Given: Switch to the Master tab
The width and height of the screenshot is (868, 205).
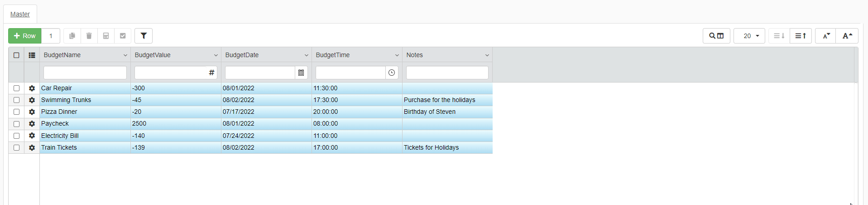Looking at the screenshot, I should point(20,14).
